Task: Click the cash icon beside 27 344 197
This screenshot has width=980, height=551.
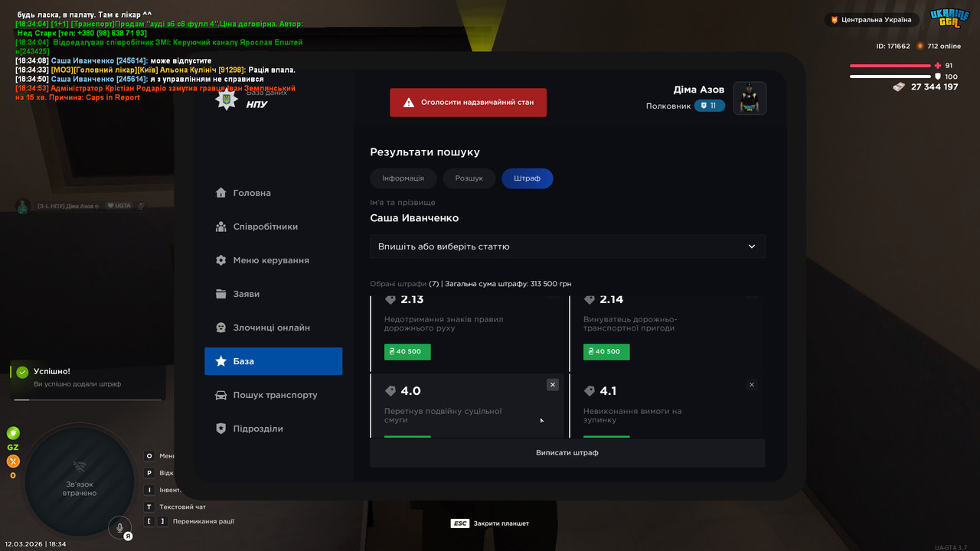Action: click(899, 86)
